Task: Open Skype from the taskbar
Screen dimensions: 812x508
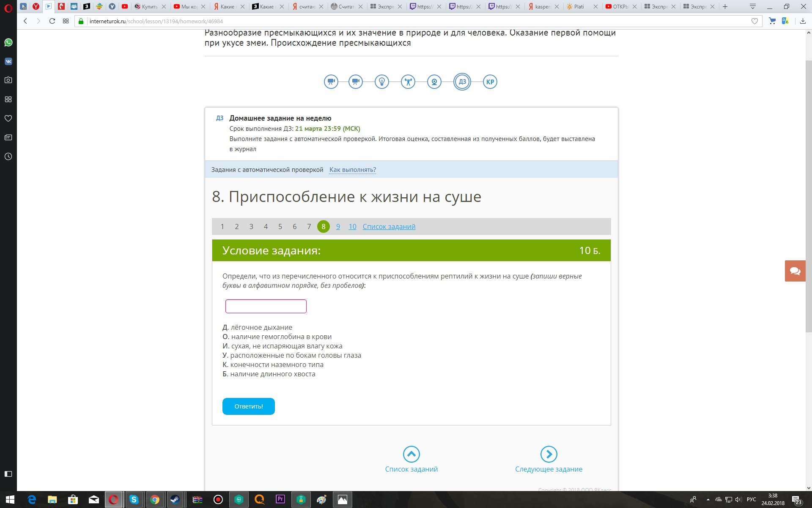Action: coord(134,500)
